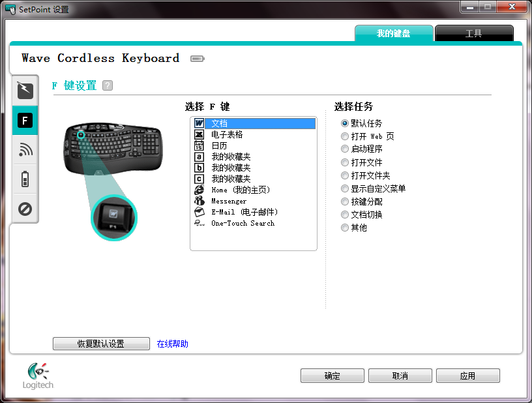Click the 'c' favorites icon

click(199, 179)
